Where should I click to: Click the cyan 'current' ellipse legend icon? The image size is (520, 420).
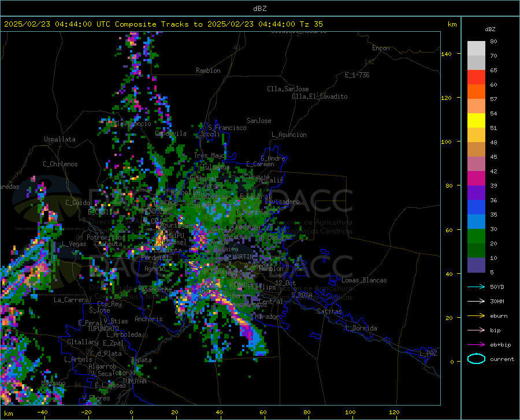pos(476,359)
